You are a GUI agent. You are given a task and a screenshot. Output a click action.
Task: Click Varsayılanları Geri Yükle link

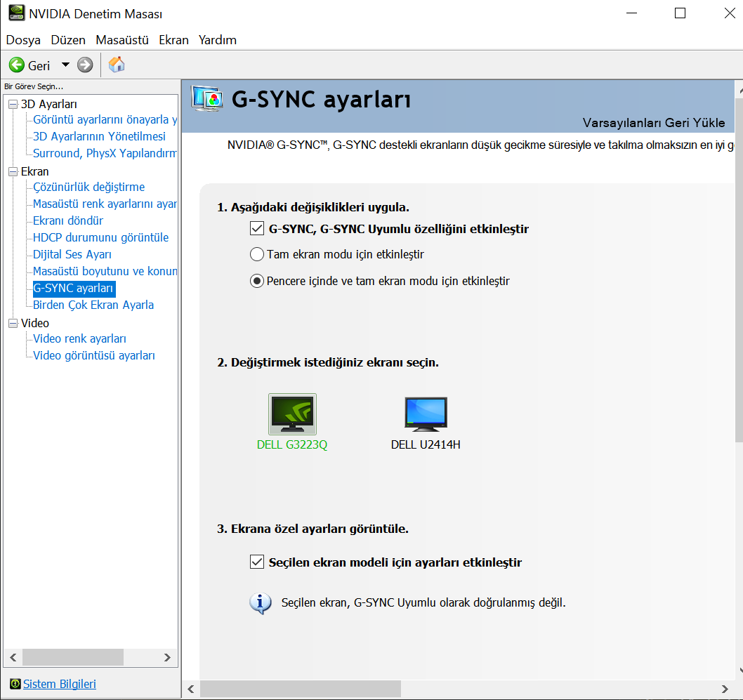[654, 123]
